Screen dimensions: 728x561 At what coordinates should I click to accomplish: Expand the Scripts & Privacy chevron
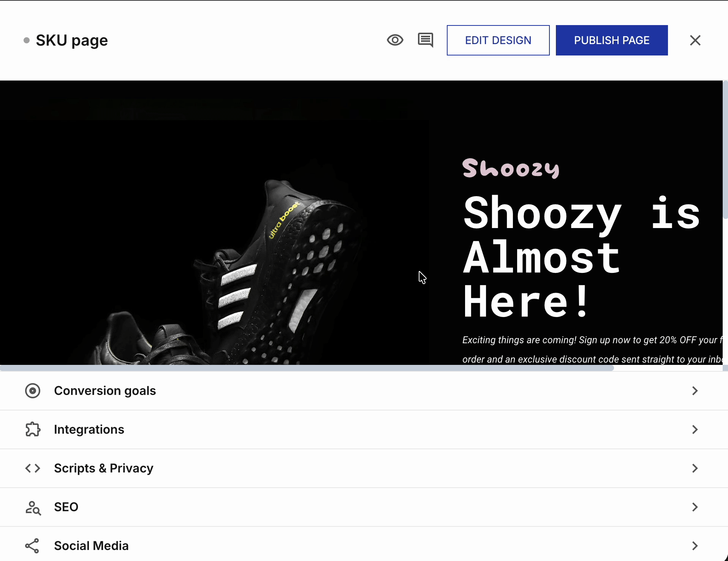click(695, 468)
